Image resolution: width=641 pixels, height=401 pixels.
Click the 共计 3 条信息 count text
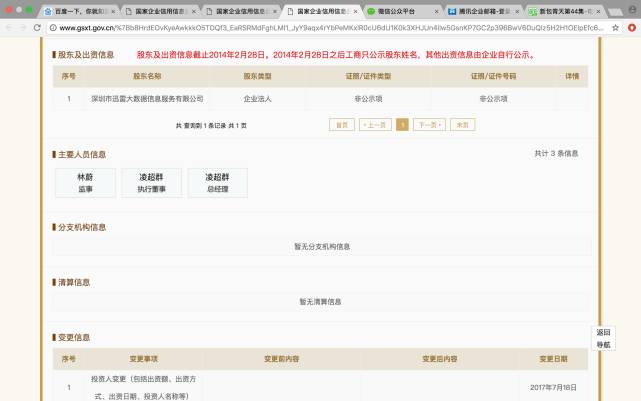pos(556,153)
